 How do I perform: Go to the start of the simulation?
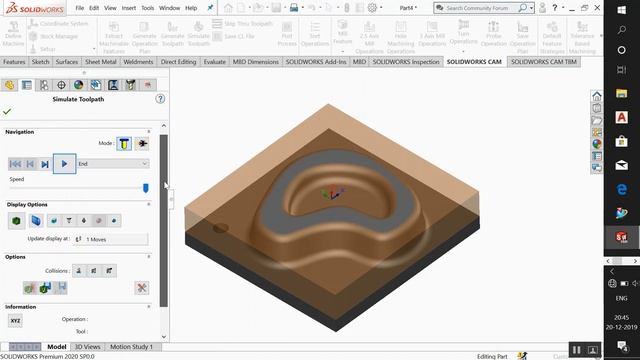(x=15, y=164)
